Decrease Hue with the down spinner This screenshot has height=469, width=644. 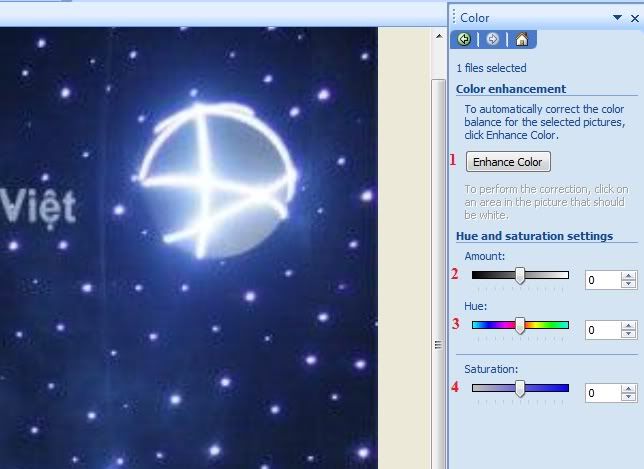pos(628,334)
